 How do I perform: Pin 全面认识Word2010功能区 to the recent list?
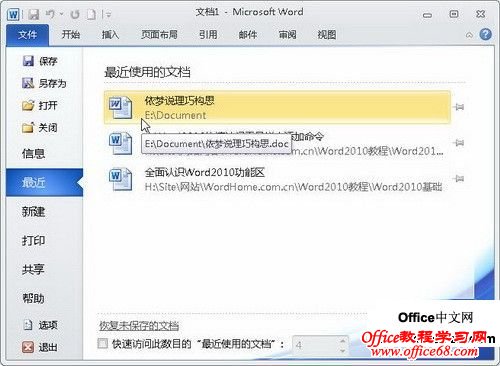pyautogui.click(x=459, y=178)
